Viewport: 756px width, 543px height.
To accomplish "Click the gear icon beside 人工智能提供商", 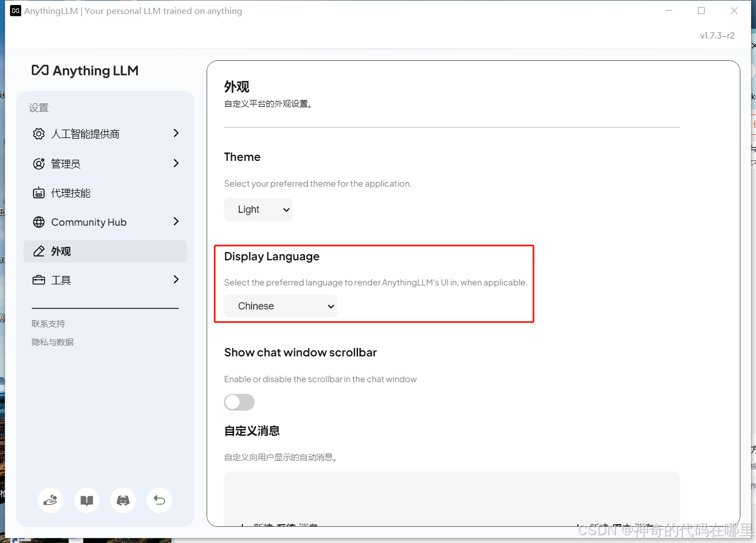I will pos(39,134).
